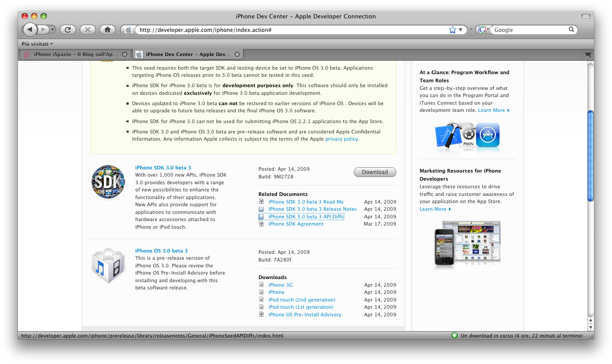Open iPhone SDK 3.0 beta 3 API Diffs
The width and height of the screenshot is (612, 364).
[x=306, y=217]
